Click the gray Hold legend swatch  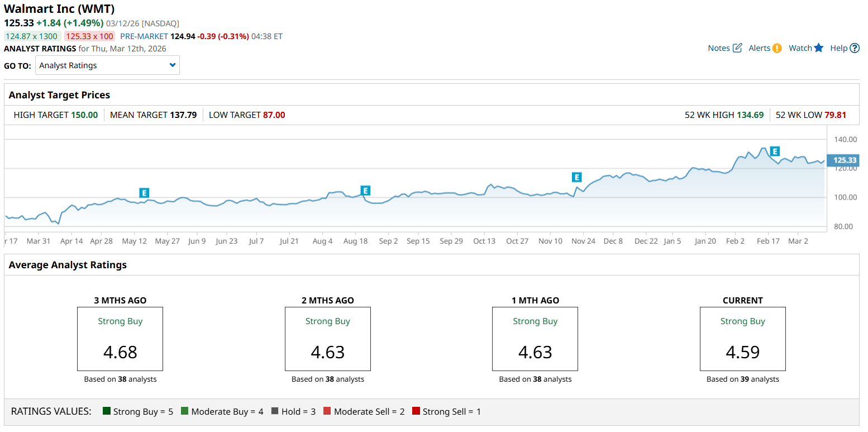[x=275, y=411]
